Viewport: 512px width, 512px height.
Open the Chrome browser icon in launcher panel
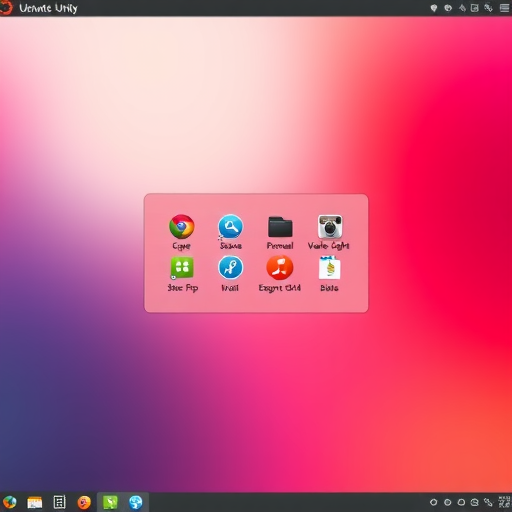coord(181,227)
